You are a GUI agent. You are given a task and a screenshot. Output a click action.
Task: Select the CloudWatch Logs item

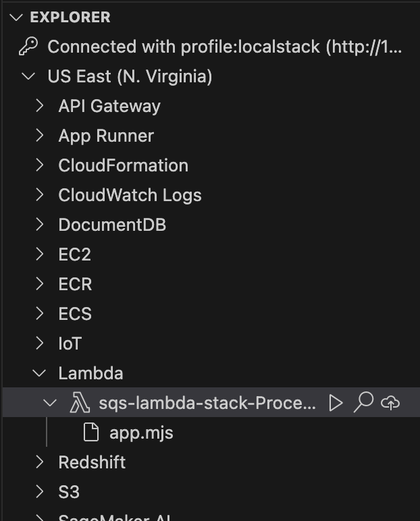pos(130,195)
